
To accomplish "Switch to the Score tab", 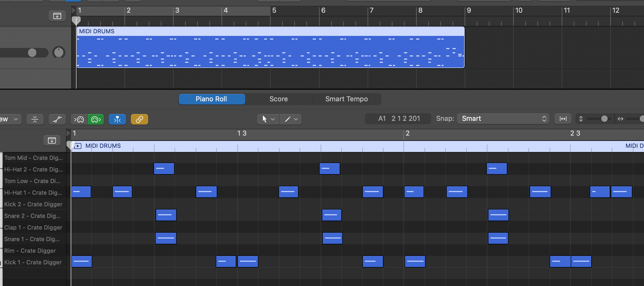I will tap(279, 99).
